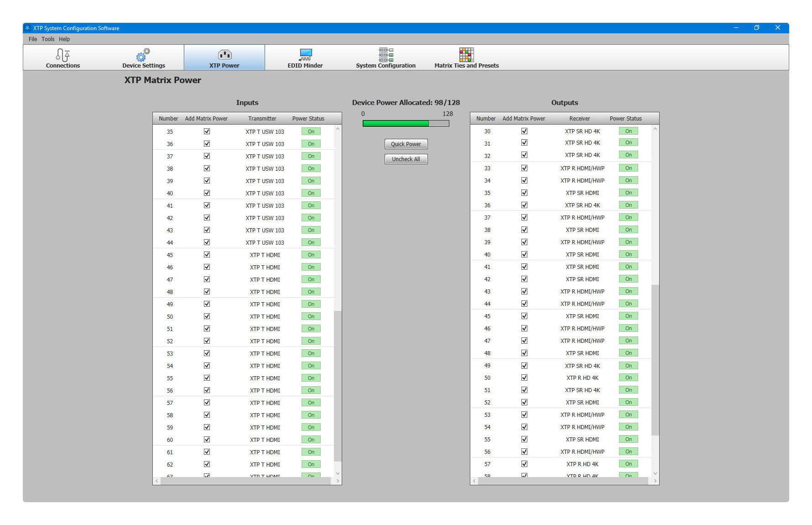Open the System Configuration diagram icon
This screenshot has height=525, width=812.
(x=386, y=55)
